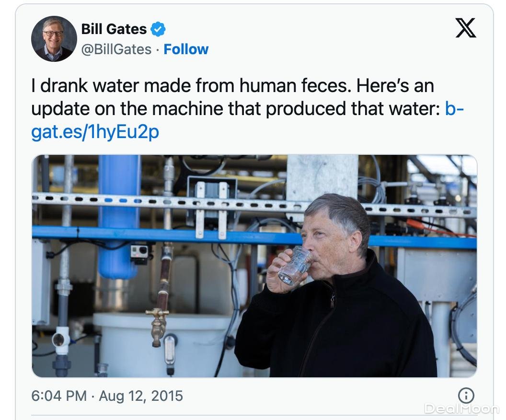The height and width of the screenshot is (420, 506).
Task: Click the blue verified badge
Action: pyautogui.click(x=158, y=29)
